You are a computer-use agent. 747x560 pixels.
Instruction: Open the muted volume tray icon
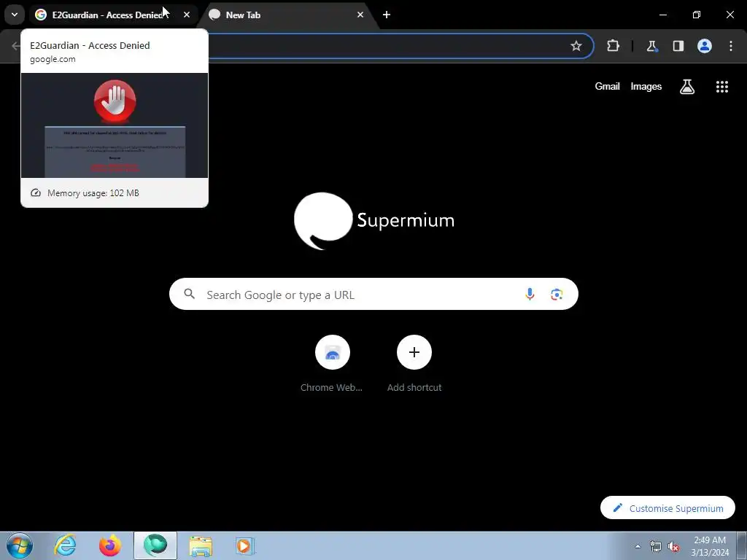coord(673,546)
